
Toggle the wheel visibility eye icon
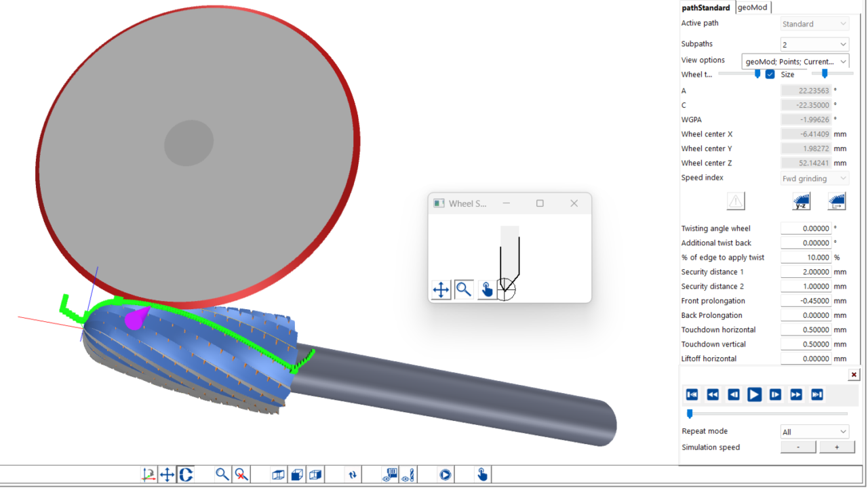coord(389,474)
